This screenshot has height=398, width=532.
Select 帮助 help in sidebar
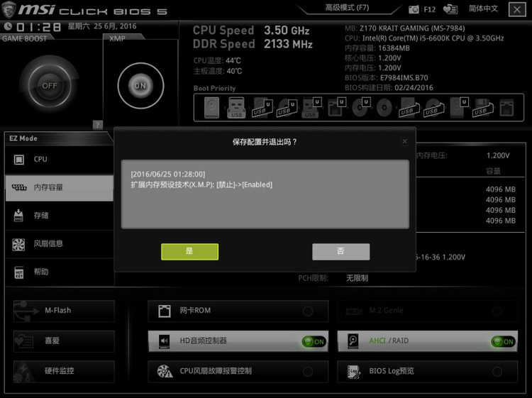[60, 272]
